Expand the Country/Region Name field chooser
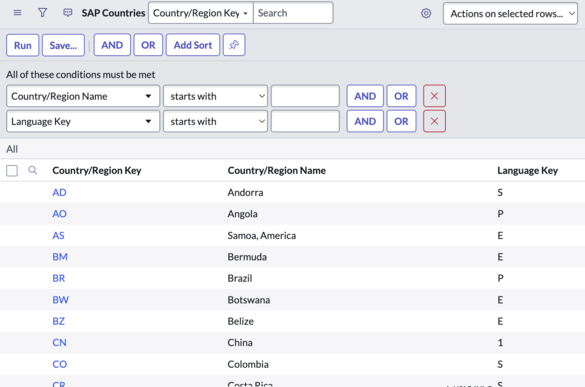The height and width of the screenshot is (387, 585). tap(83, 96)
